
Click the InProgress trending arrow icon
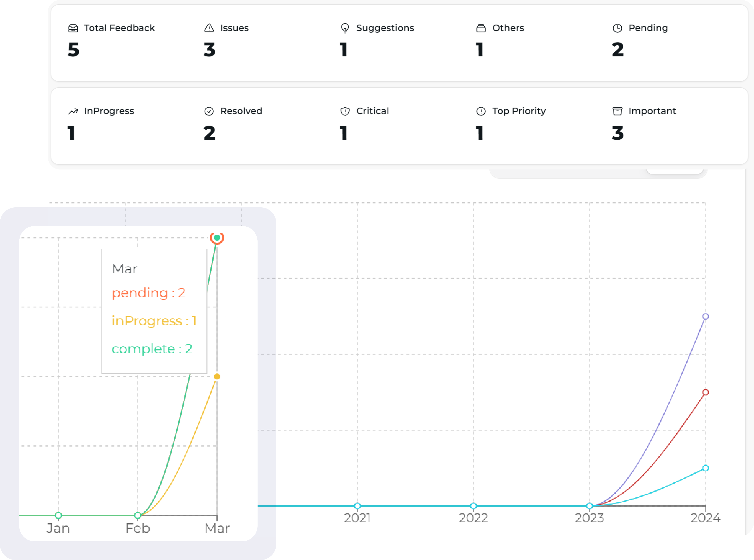click(x=73, y=112)
